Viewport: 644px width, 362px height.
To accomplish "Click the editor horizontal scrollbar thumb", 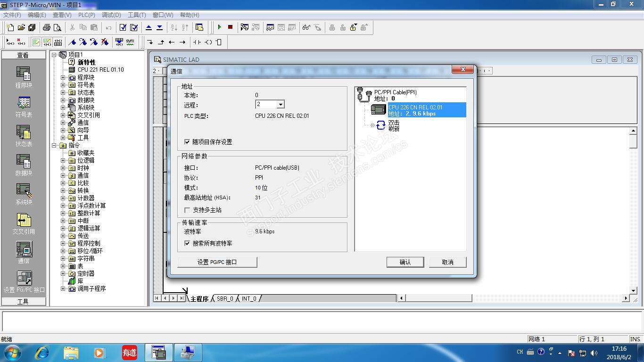I will [438, 298].
